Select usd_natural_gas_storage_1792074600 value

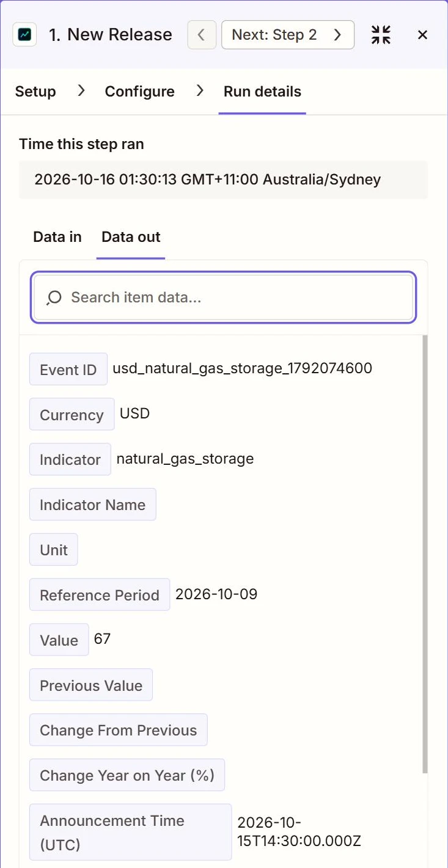pos(243,368)
